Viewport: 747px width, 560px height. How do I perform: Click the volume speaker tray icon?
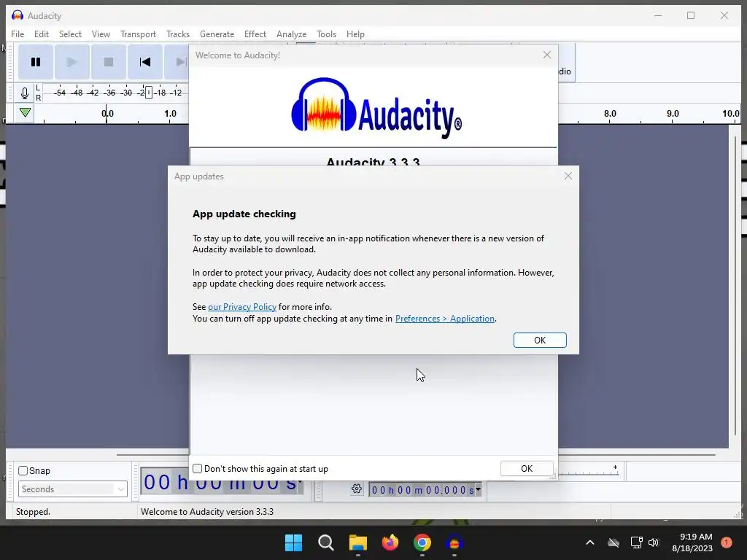point(654,542)
